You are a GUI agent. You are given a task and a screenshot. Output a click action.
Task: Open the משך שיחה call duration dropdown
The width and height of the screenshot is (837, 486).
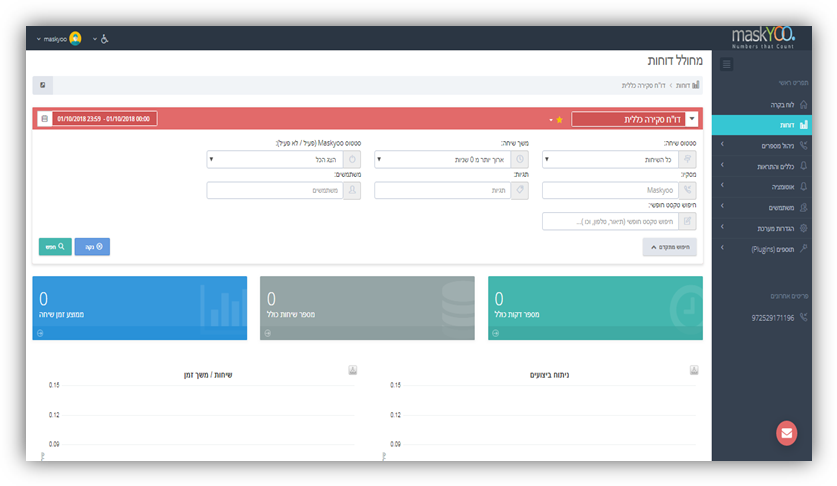point(443,159)
